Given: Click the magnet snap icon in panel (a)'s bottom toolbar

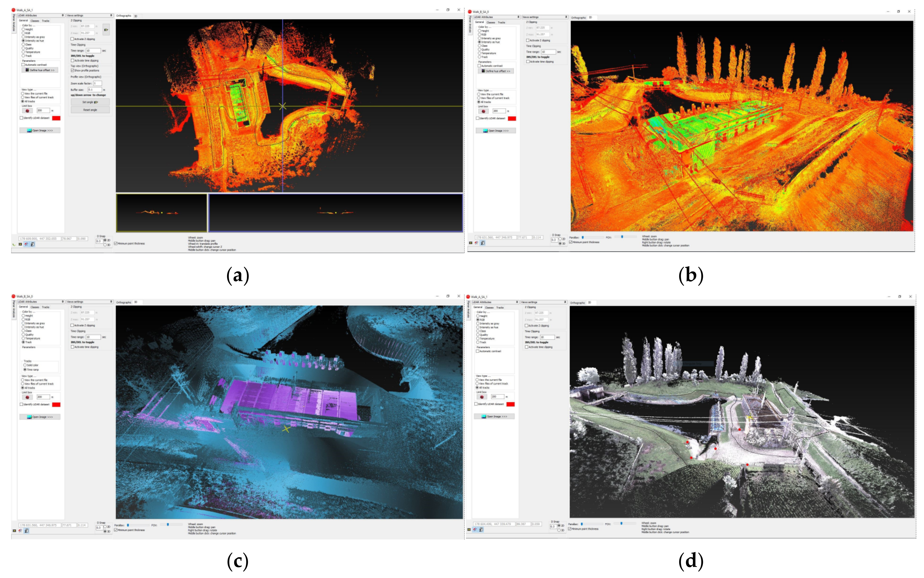Looking at the screenshot, I should [x=26, y=244].
